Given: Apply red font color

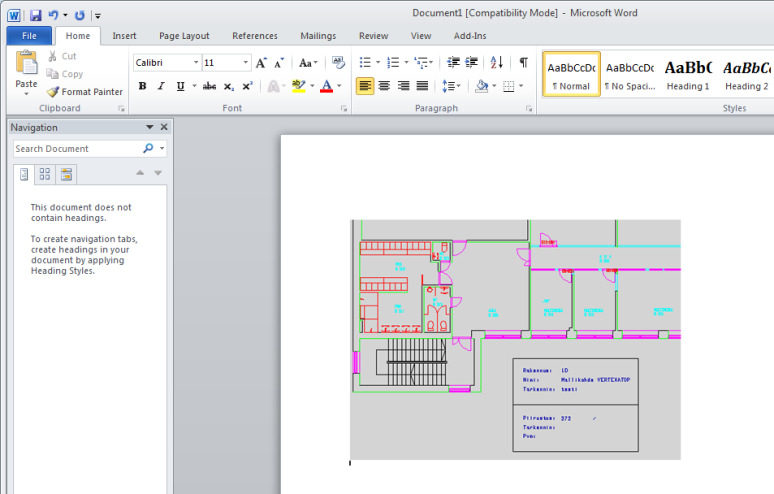Looking at the screenshot, I should click(326, 86).
